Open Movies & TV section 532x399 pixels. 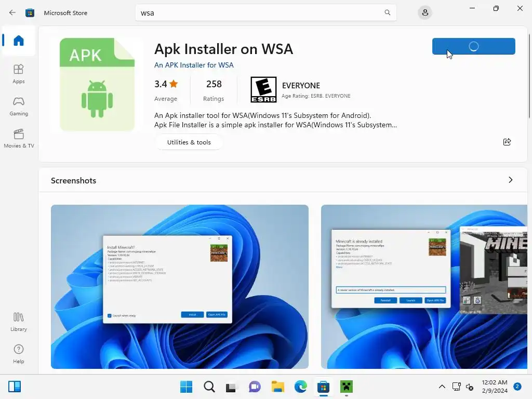click(19, 138)
